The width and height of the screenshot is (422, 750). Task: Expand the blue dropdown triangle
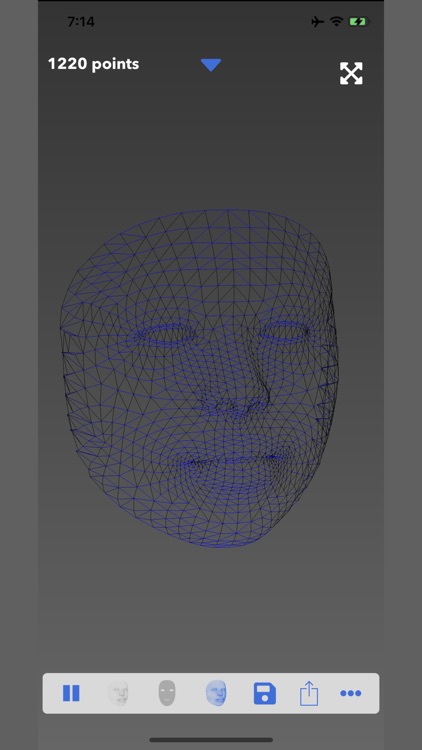[x=211, y=65]
